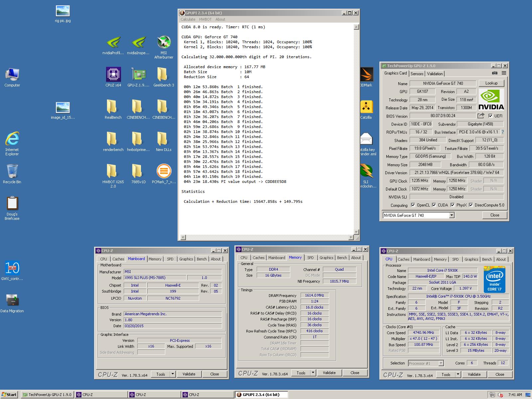Viewport: 532px width, 399px height.
Task: Click GPUPI horizontal scrollbar left arrow
Action: tap(183, 237)
